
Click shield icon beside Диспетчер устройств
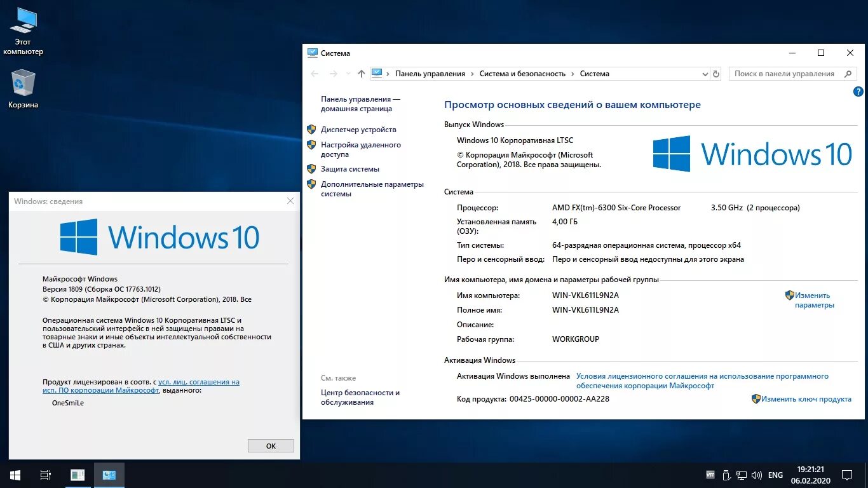(311, 129)
